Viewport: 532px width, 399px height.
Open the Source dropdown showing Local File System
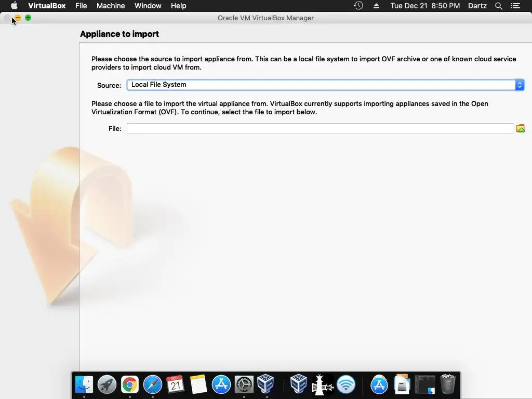pos(325,85)
